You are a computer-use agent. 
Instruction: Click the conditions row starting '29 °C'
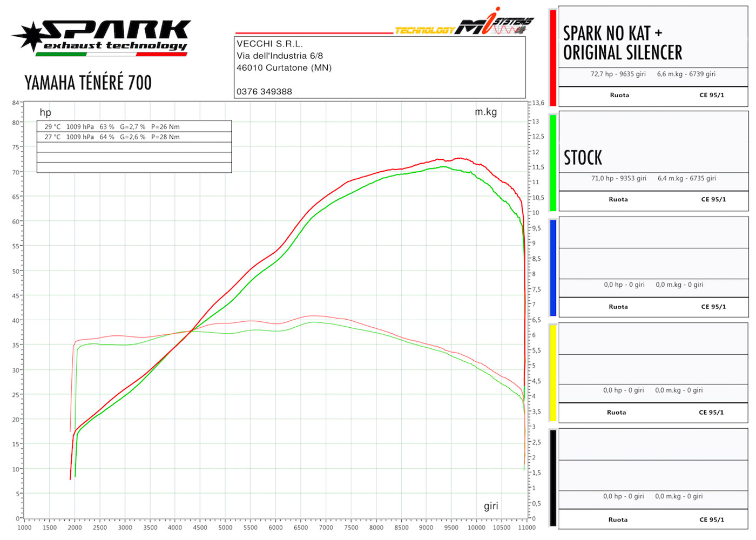coord(134,127)
